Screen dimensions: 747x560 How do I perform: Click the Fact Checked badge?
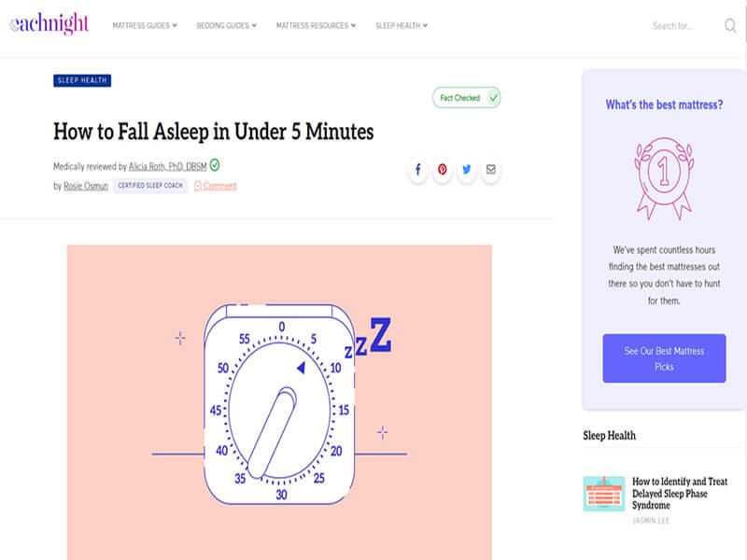coord(466,98)
